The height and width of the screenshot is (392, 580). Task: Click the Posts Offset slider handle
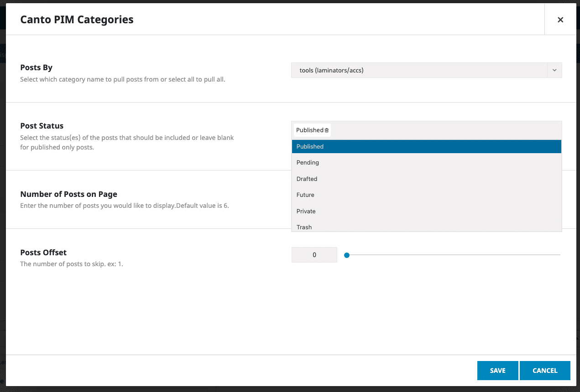347,255
